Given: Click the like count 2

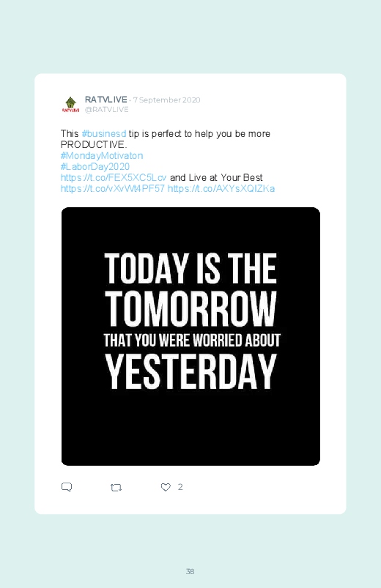Looking at the screenshot, I should tap(180, 487).
